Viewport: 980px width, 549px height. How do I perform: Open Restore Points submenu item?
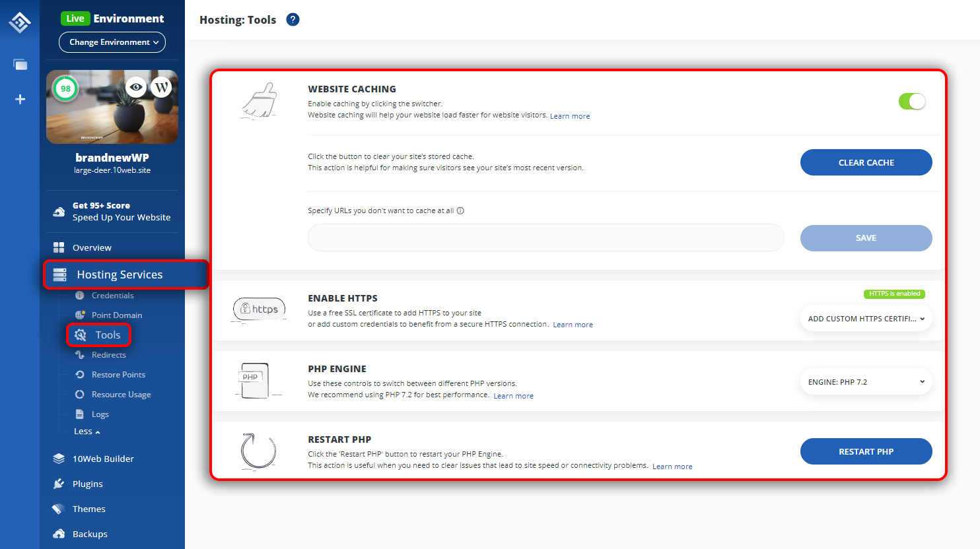118,375
